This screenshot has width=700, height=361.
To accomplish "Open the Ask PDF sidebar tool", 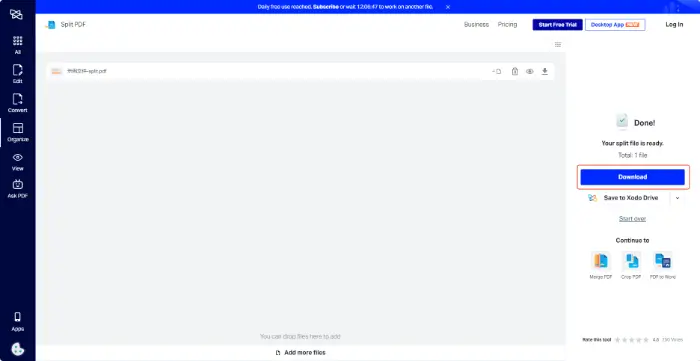I will pos(17,189).
